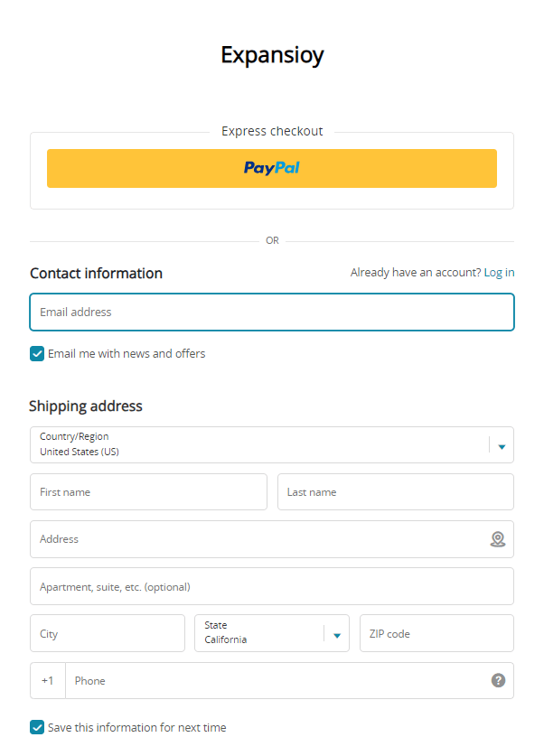The image size is (544, 756).
Task: Click the First name input field
Action: click(x=148, y=492)
